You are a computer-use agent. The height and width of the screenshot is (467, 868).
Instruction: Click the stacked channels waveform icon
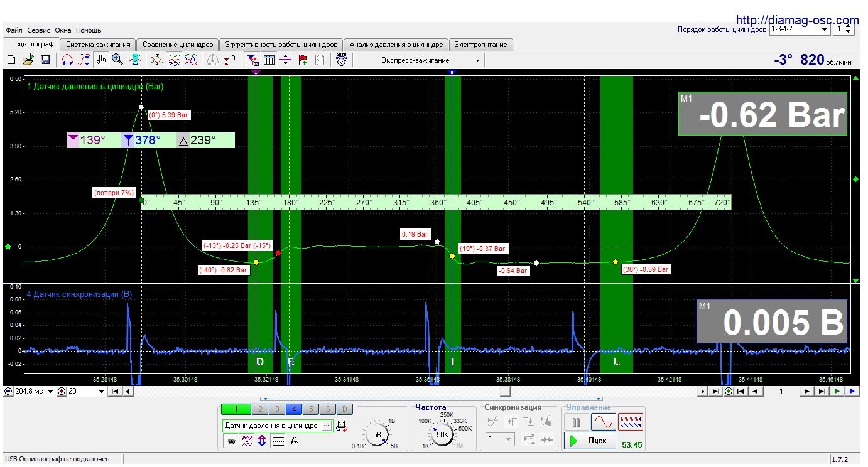click(x=175, y=60)
